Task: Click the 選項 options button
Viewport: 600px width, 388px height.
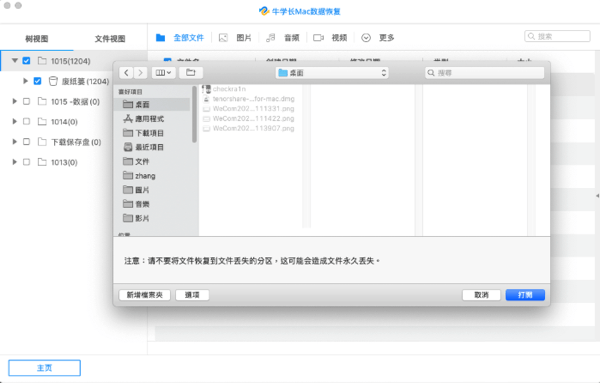Action: (x=192, y=295)
